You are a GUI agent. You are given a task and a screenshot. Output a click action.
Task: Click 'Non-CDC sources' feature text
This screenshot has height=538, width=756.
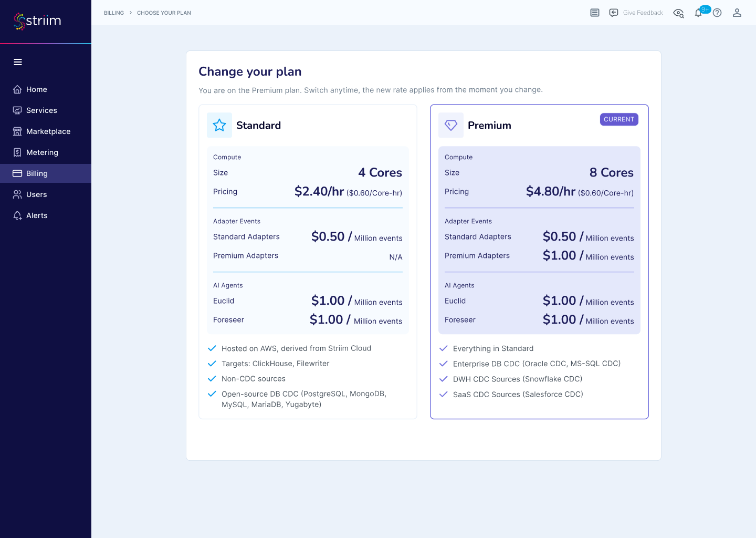(x=254, y=379)
